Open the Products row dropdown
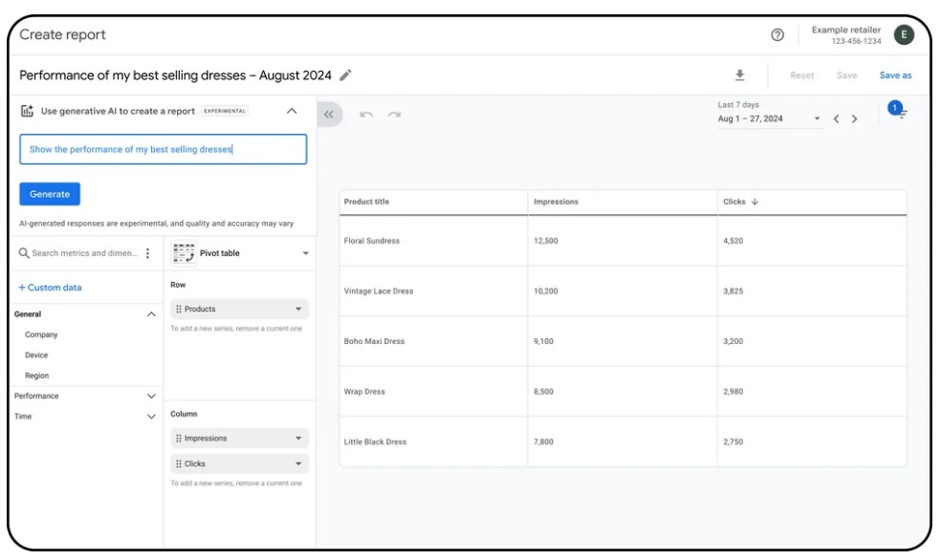Image resolution: width=940 pixels, height=560 pixels. [x=297, y=310]
